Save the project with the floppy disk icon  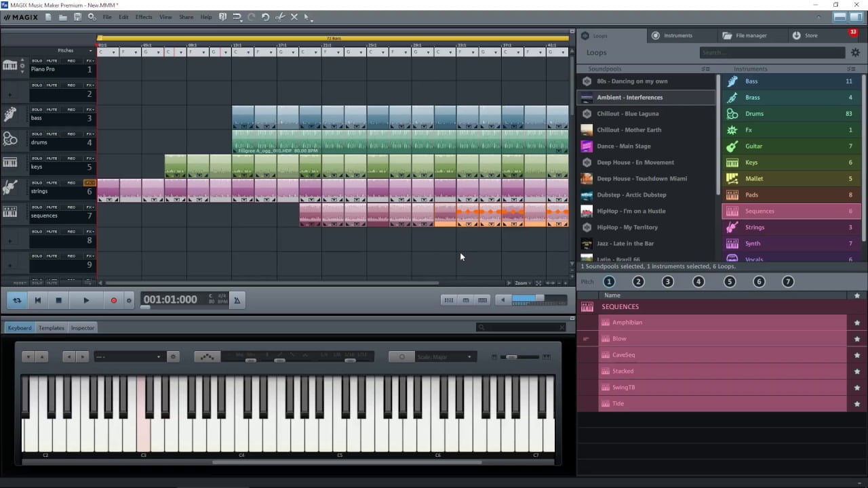pos(77,17)
